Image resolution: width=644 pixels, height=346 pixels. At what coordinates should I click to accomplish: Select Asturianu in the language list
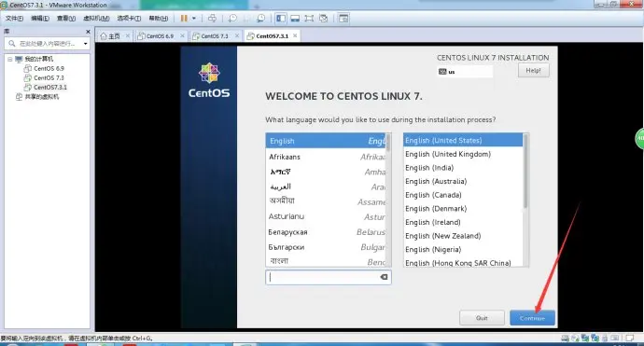[x=326, y=216]
